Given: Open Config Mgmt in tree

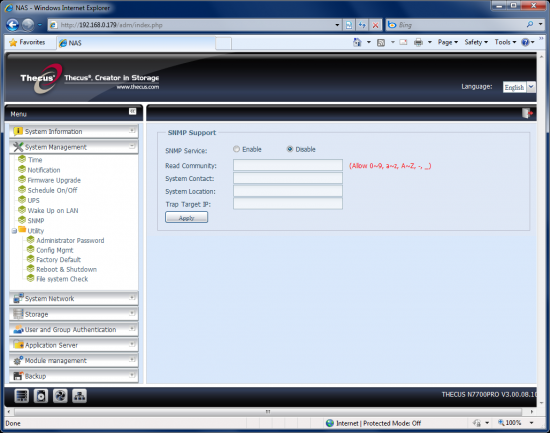Looking at the screenshot, I should tap(55, 250).
